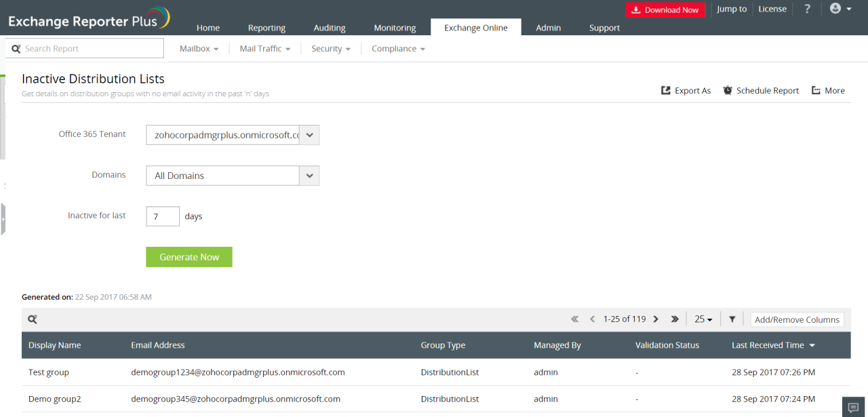Switch to the Monitoring tab

click(395, 28)
